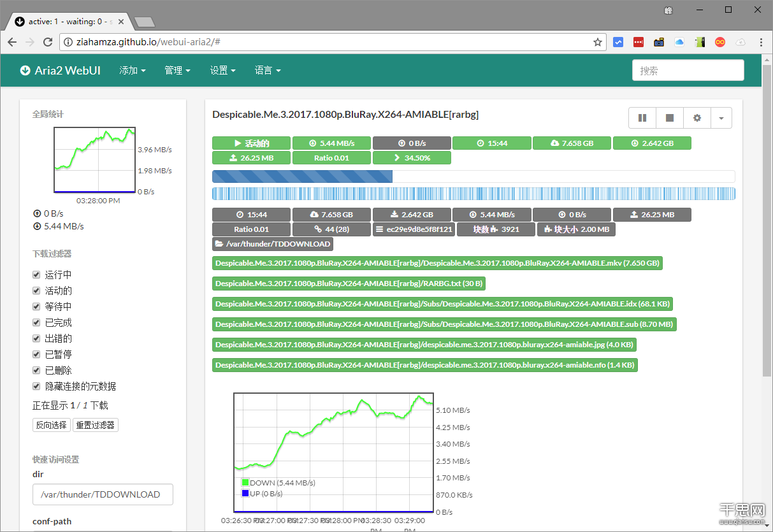Click the 块大小 2.00 MB badge
The height and width of the screenshot is (532, 773).
tap(576, 229)
